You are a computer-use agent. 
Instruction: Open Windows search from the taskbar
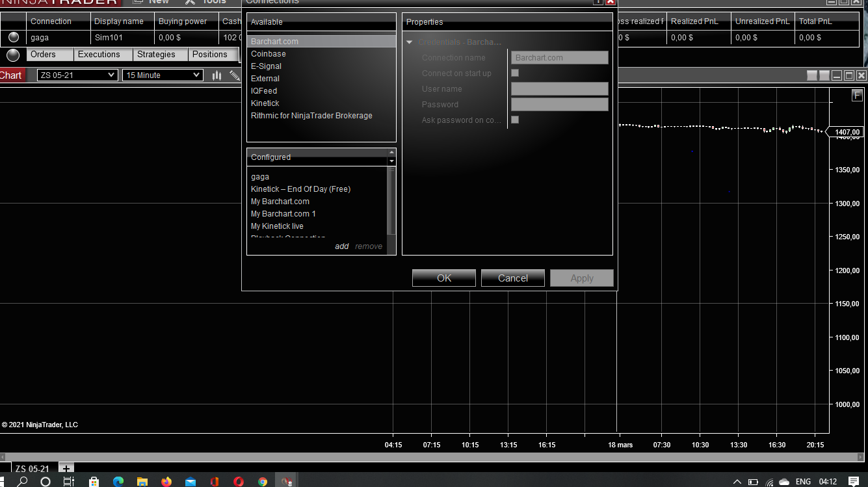23,482
